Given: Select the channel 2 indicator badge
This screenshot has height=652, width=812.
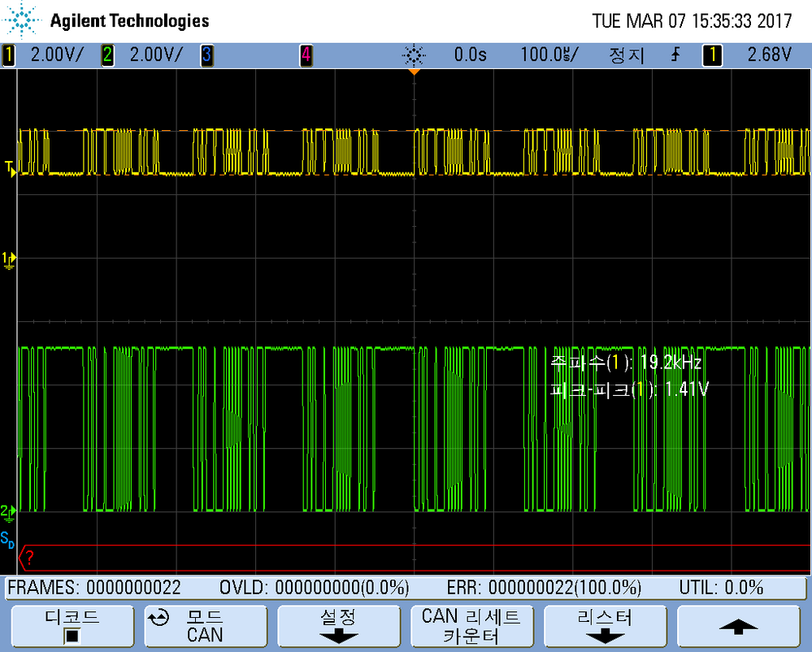Looking at the screenshot, I should click(x=108, y=55).
